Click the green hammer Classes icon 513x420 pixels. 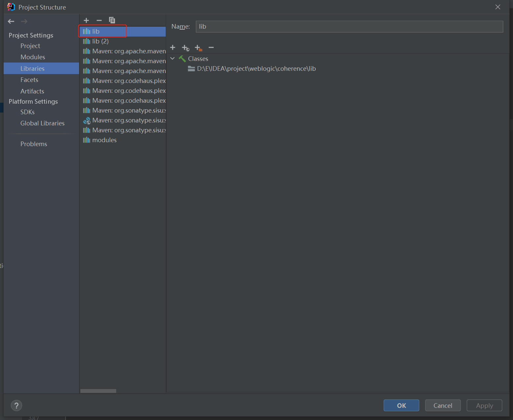[182, 59]
